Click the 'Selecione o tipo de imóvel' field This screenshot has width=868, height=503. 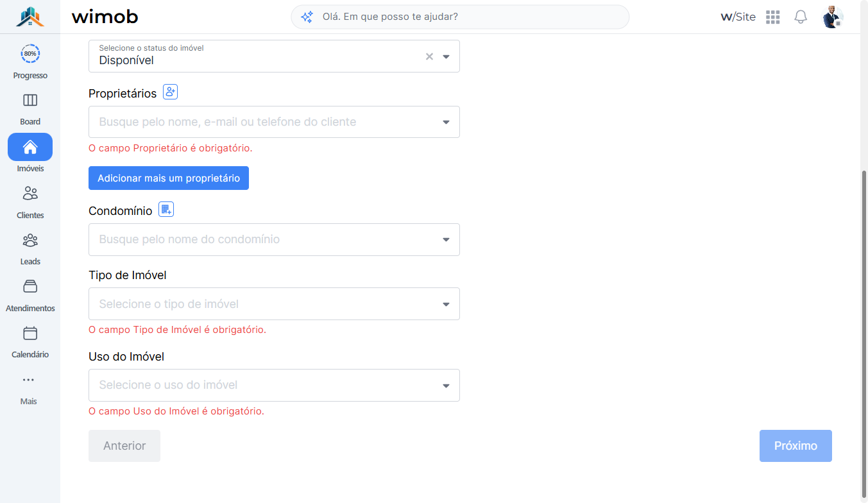(274, 303)
